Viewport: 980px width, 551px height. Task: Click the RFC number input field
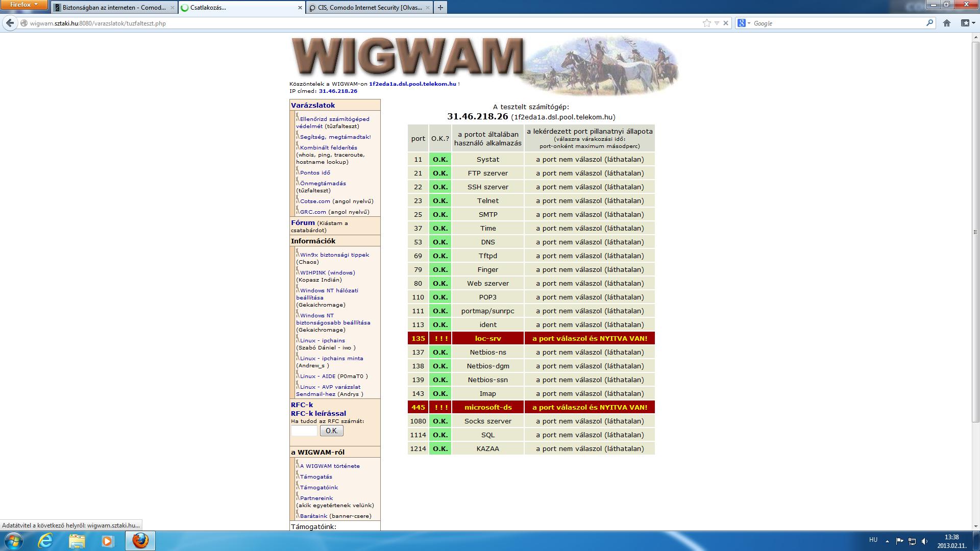tap(304, 431)
